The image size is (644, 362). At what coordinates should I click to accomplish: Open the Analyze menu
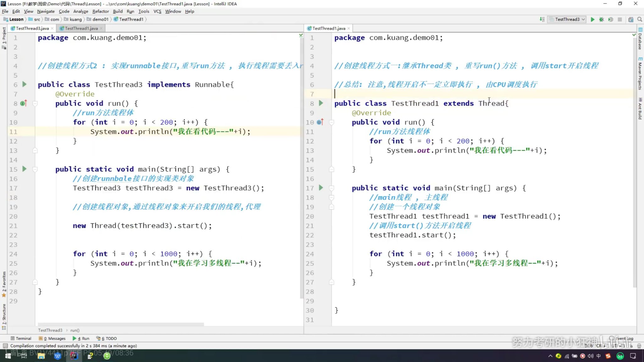click(x=81, y=11)
